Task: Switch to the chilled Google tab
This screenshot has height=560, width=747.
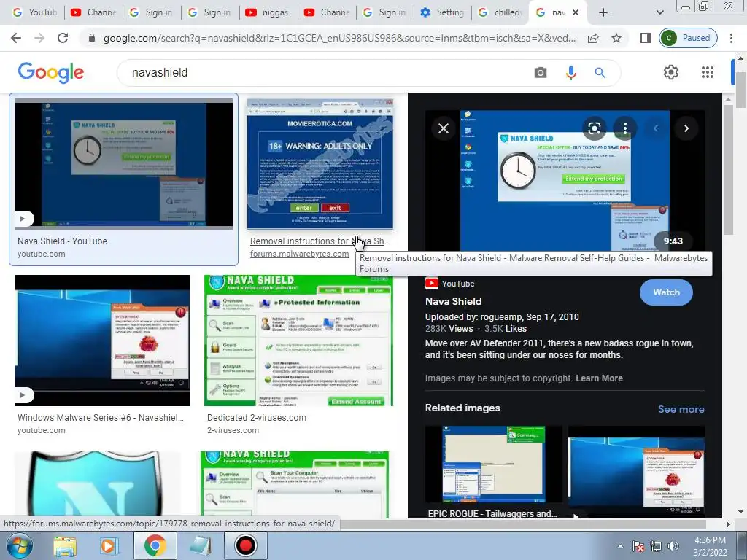Action: click(500, 12)
